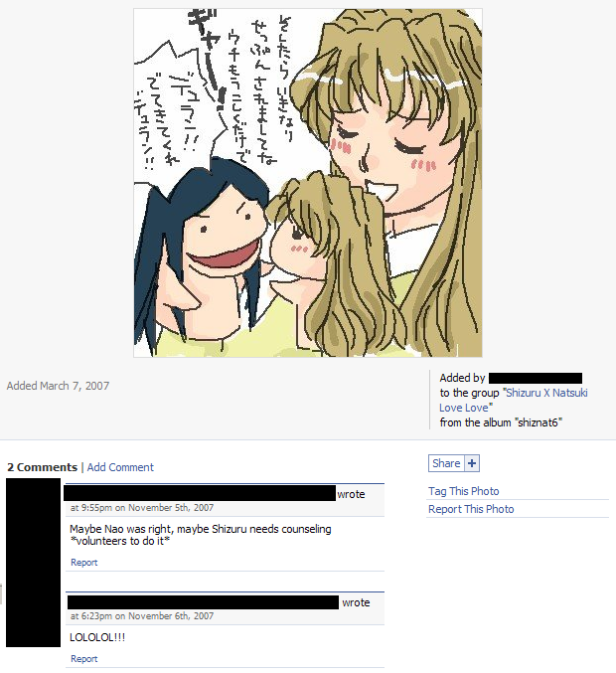Click the album name shiznat6

coord(538,422)
